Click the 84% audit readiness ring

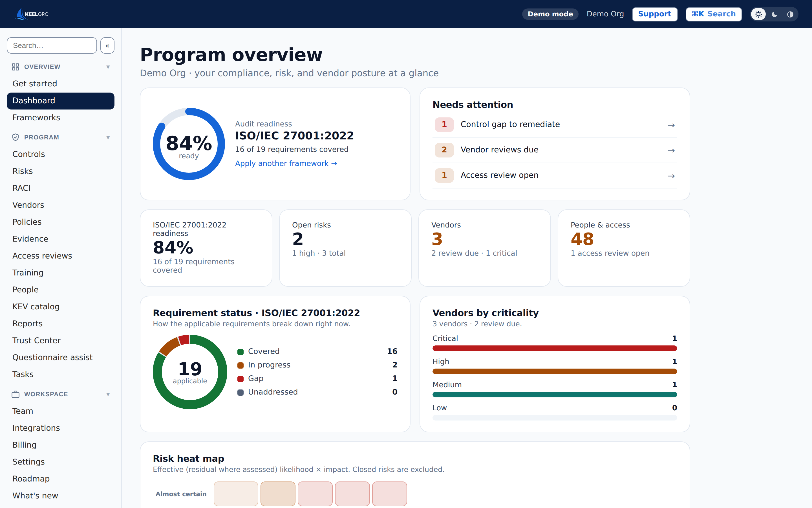click(189, 144)
